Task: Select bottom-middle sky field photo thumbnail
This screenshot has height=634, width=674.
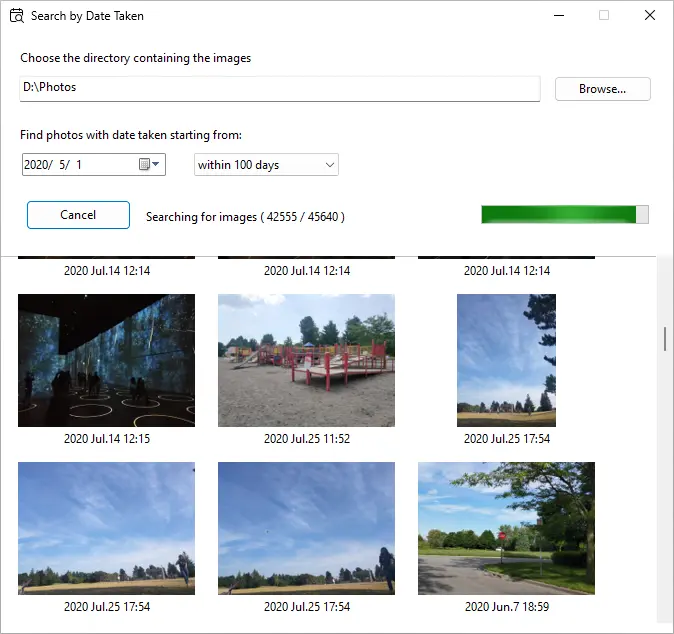Action: [306, 528]
